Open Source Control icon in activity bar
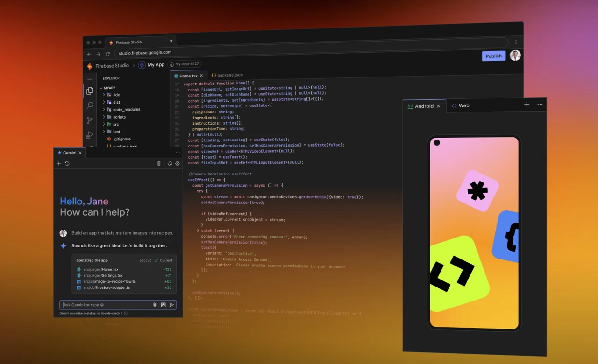This screenshot has height=364, width=598. point(90,120)
